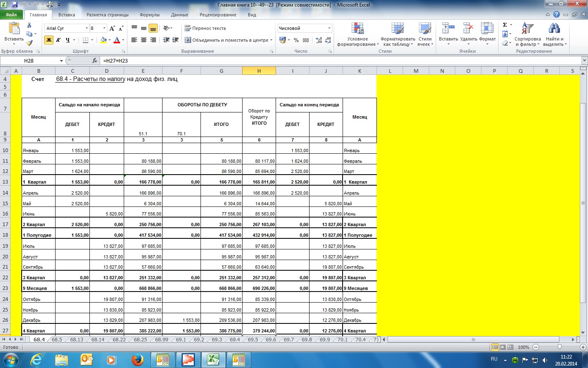
Task: Open the font name dropdown Arial Cyr
Action: pyautogui.click(x=87, y=28)
